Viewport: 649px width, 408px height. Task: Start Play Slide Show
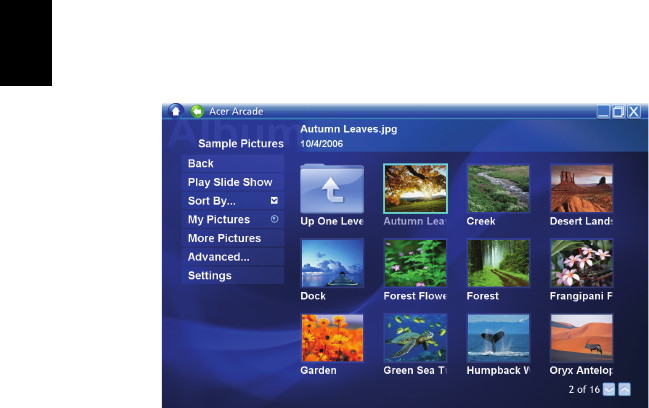coord(233,182)
